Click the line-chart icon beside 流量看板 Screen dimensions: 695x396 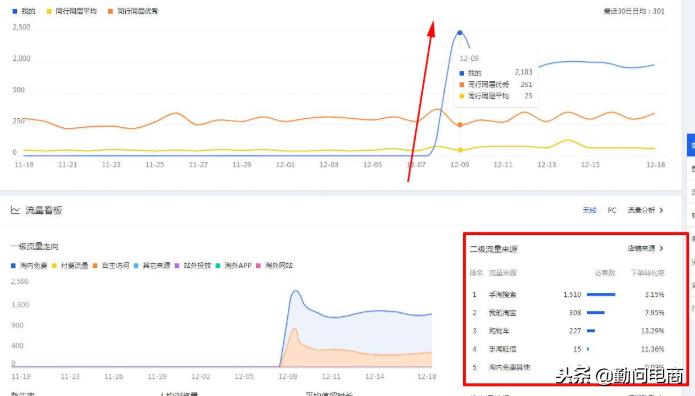15,210
